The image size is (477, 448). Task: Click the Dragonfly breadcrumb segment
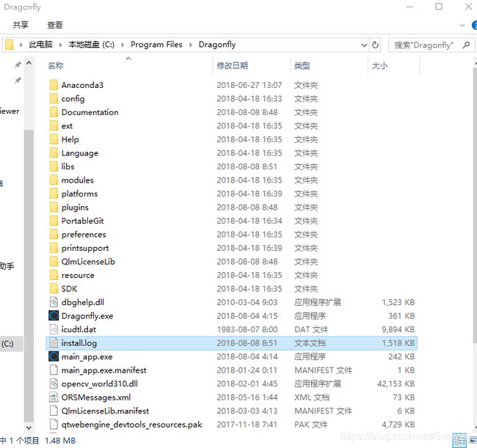[x=217, y=45]
